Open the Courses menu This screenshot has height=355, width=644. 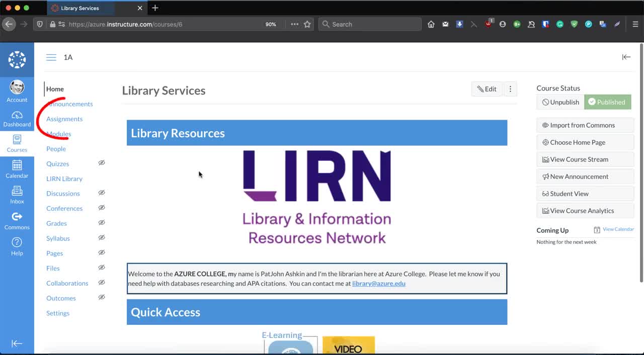[x=17, y=144]
